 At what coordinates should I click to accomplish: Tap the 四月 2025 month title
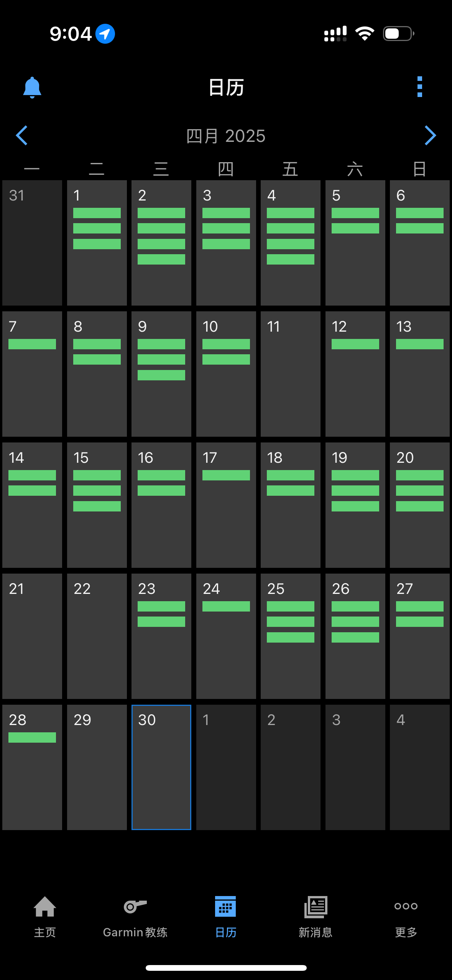tap(226, 136)
